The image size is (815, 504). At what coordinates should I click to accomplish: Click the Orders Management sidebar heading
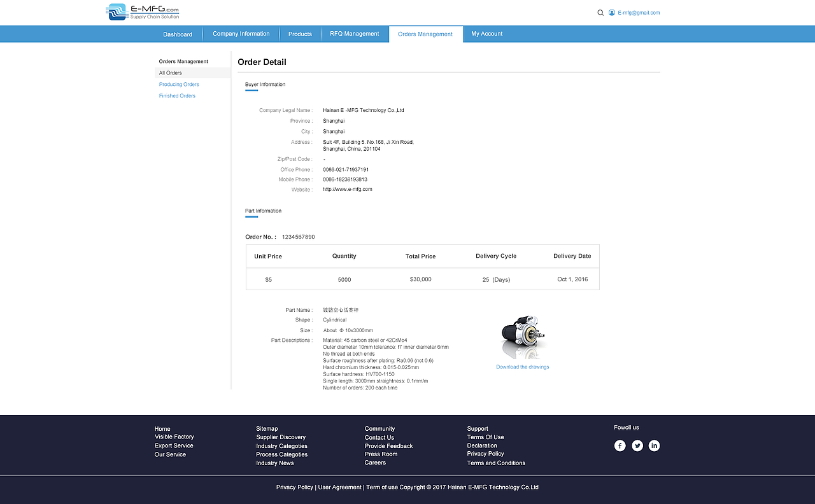coord(184,62)
